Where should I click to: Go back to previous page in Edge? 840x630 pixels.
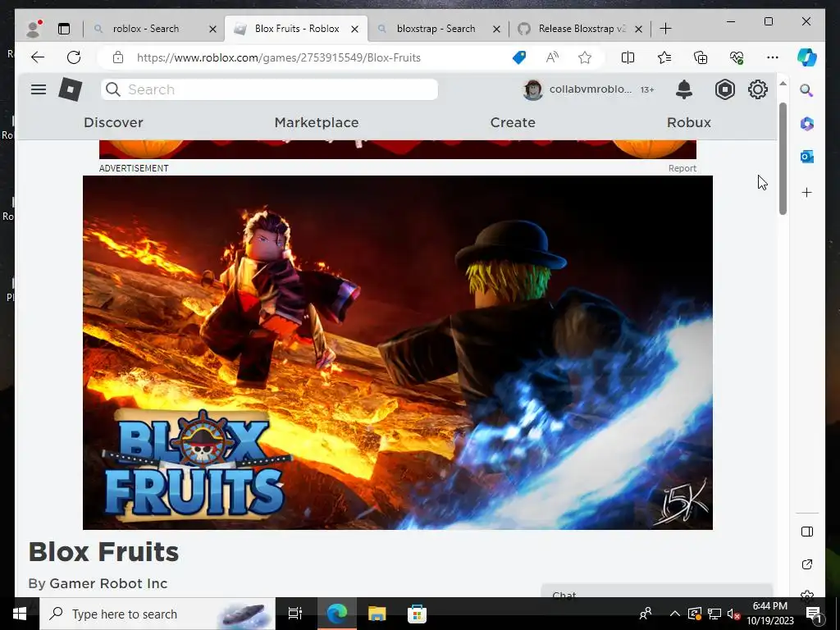click(38, 57)
